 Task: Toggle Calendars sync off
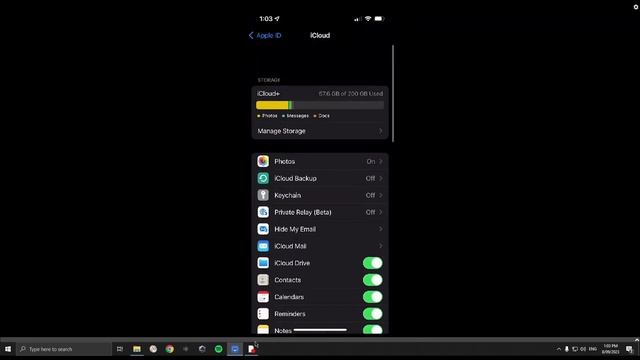(373, 297)
